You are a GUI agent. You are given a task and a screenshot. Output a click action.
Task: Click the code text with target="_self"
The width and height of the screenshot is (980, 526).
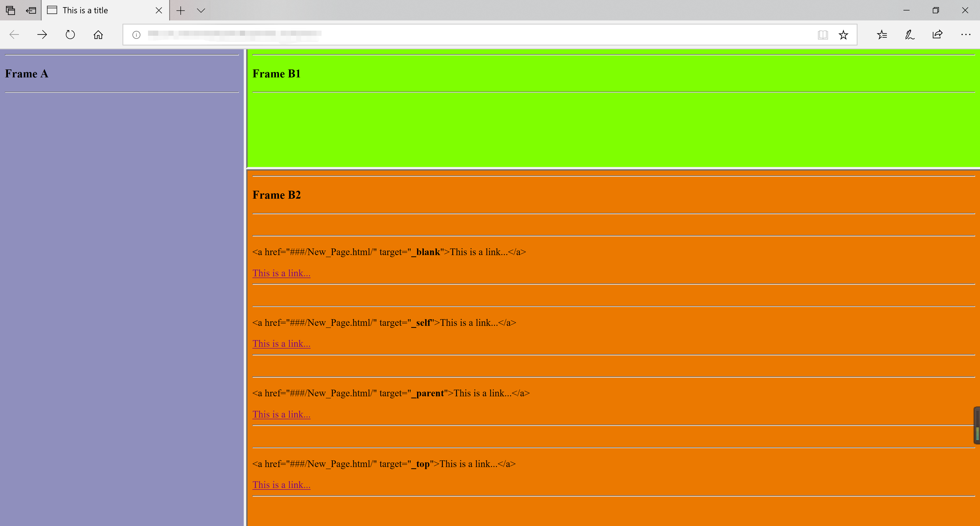(384, 323)
